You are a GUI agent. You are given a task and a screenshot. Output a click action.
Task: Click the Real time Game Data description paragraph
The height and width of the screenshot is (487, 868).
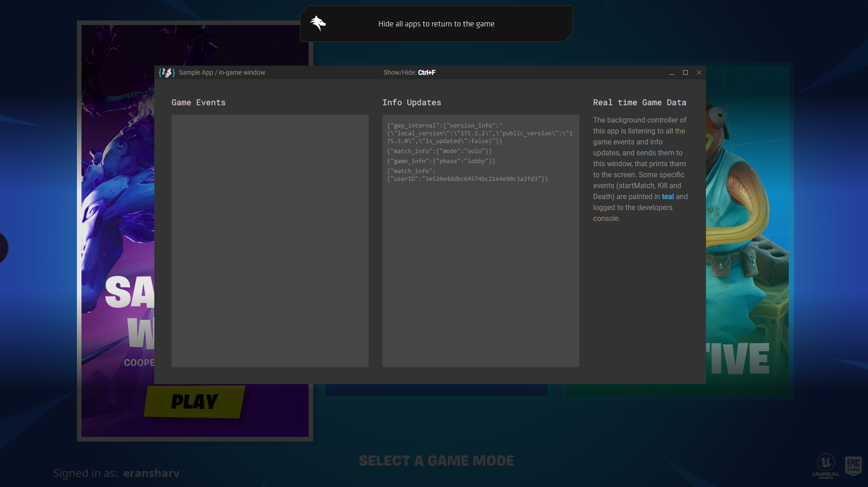click(x=640, y=169)
